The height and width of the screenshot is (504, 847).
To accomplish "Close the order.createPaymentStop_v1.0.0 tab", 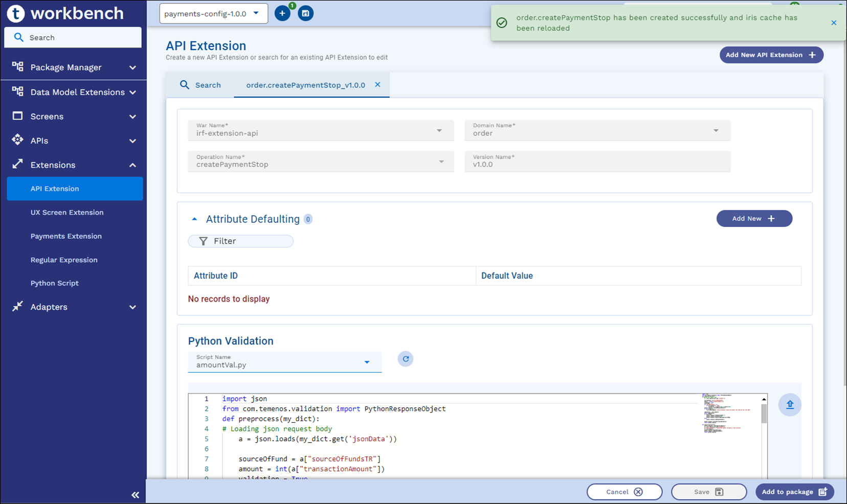I will pyautogui.click(x=377, y=85).
